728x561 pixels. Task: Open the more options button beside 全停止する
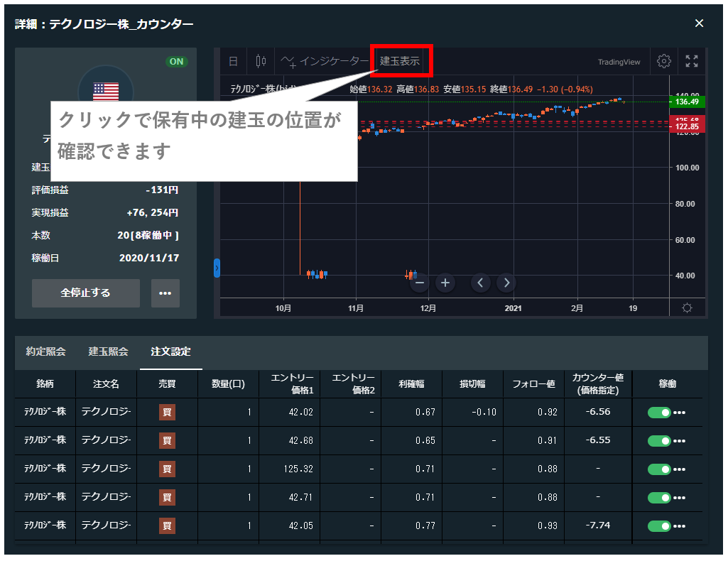click(x=165, y=293)
